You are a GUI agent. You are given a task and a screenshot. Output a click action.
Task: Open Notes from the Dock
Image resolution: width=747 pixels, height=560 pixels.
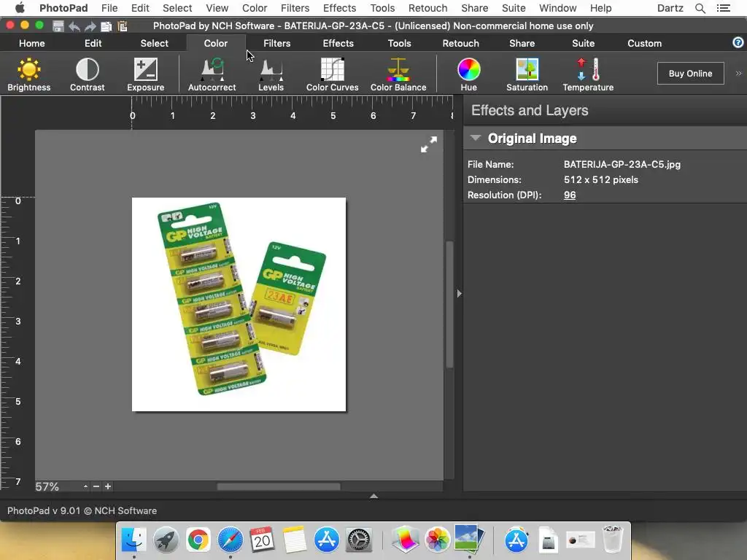(x=295, y=540)
